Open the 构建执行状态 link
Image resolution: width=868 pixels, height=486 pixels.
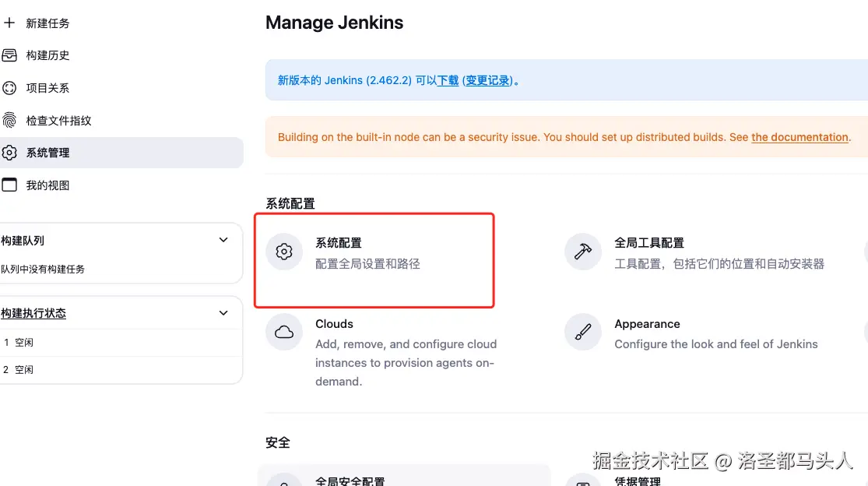[33, 313]
